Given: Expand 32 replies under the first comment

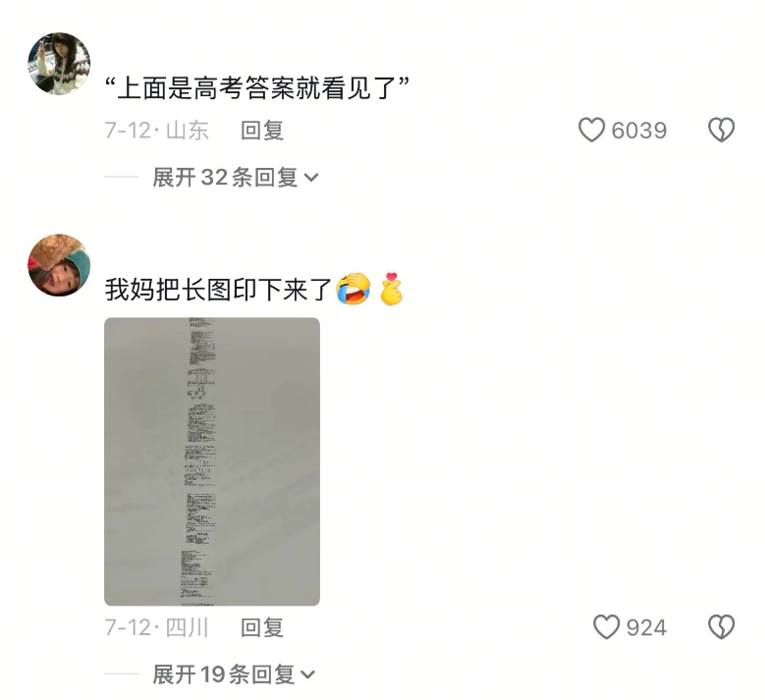Looking at the screenshot, I should [236, 177].
